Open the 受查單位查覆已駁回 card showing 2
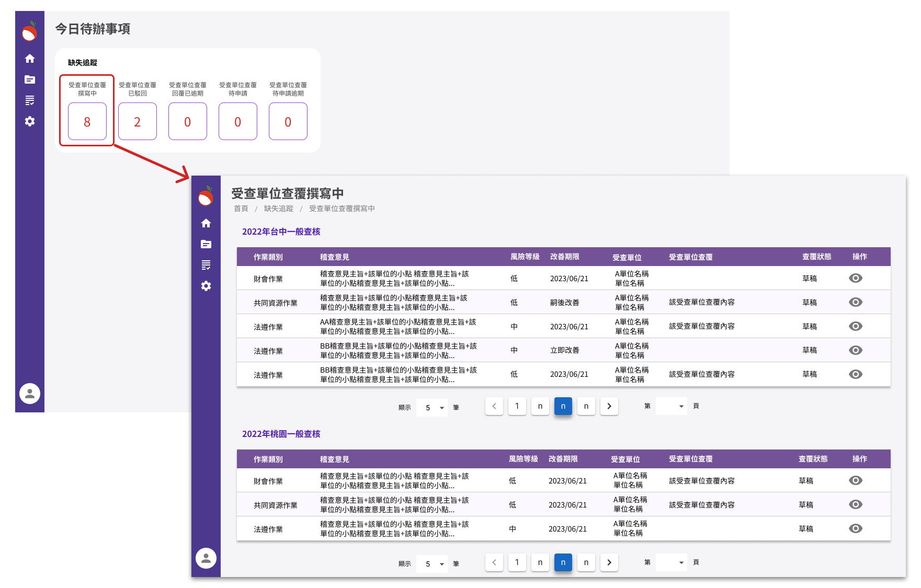Viewport: 921px width, 588px height. point(137,121)
